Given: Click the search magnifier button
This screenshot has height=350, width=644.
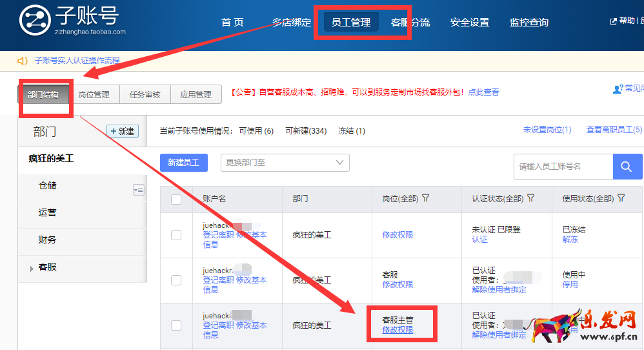Looking at the screenshot, I should 626,167.
